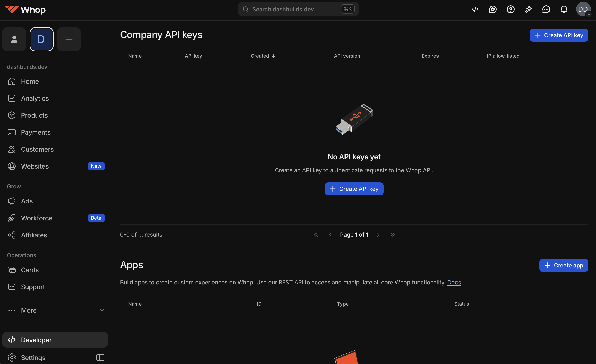Sort by the Created column arrow
This screenshot has height=364, width=596.
point(274,56)
